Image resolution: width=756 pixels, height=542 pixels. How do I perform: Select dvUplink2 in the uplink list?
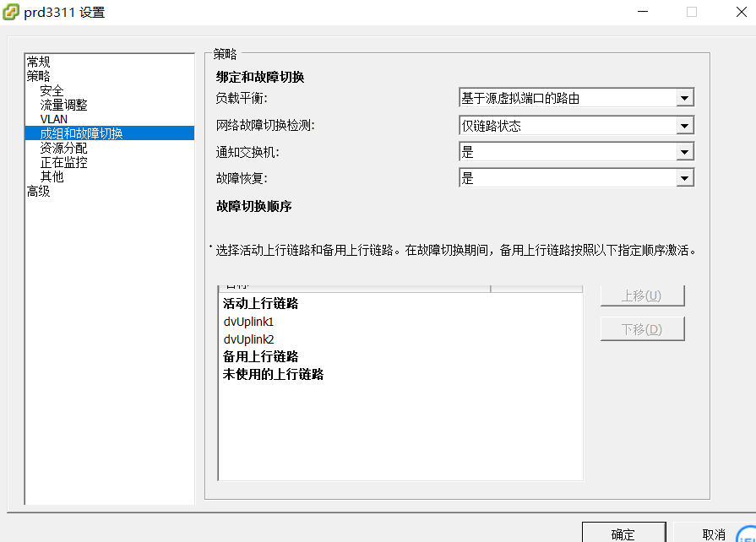249,339
